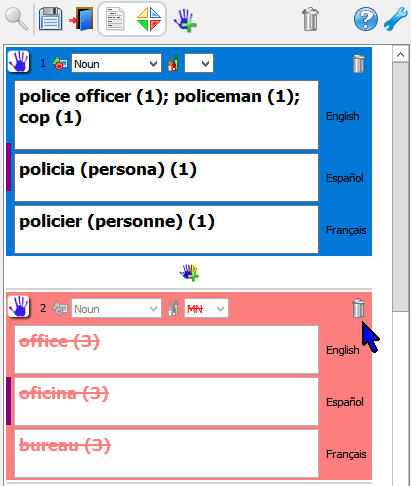411x486 pixels.
Task: Click the Español field with policia (persona)
Action: point(166,177)
